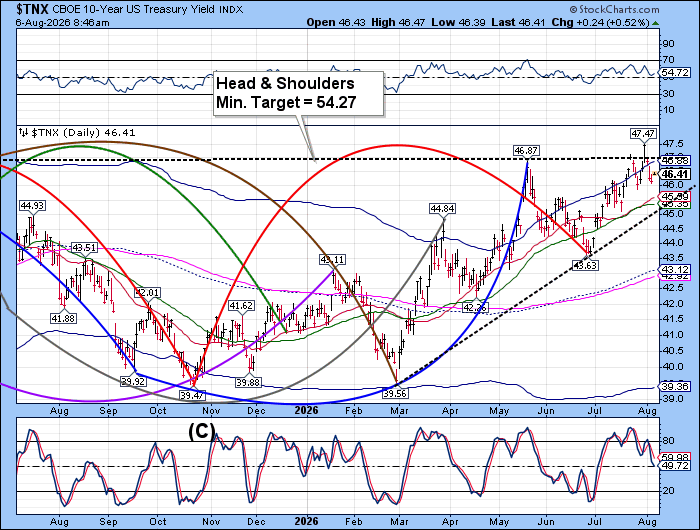The height and width of the screenshot is (530, 700).
Task: Click the $TNX ticker symbol title
Action: 32,9
